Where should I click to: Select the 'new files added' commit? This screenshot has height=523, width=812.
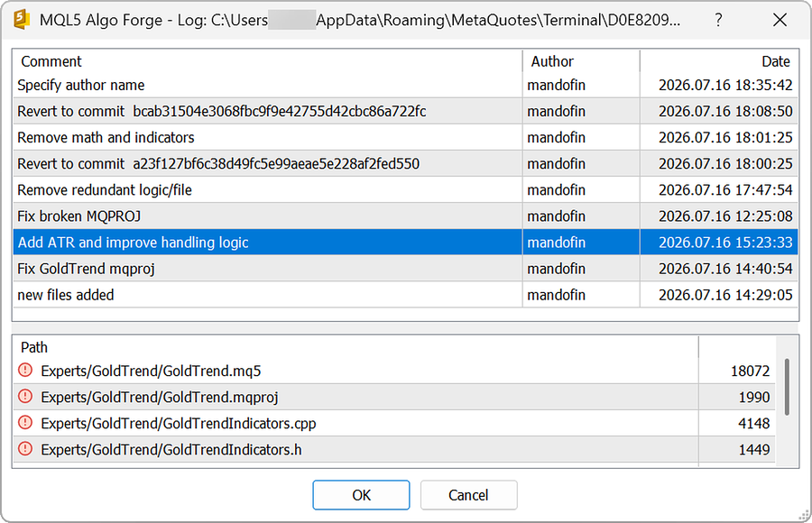tap(405, 295)
